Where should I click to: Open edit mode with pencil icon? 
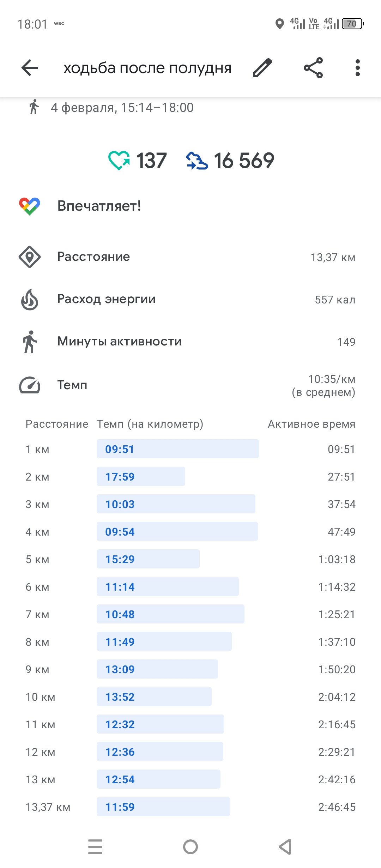coord(262,68)
